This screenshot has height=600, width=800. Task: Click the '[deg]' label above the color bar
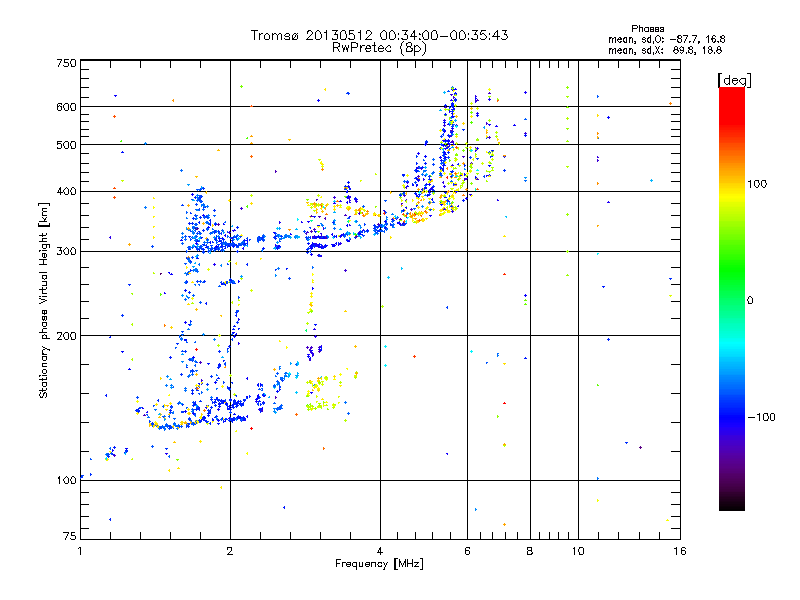point(734,80)
